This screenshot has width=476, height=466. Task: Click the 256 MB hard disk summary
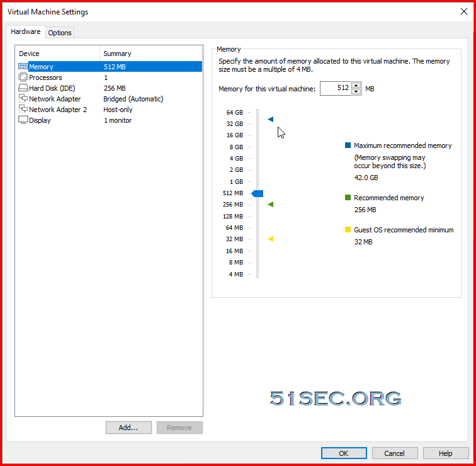115,88
